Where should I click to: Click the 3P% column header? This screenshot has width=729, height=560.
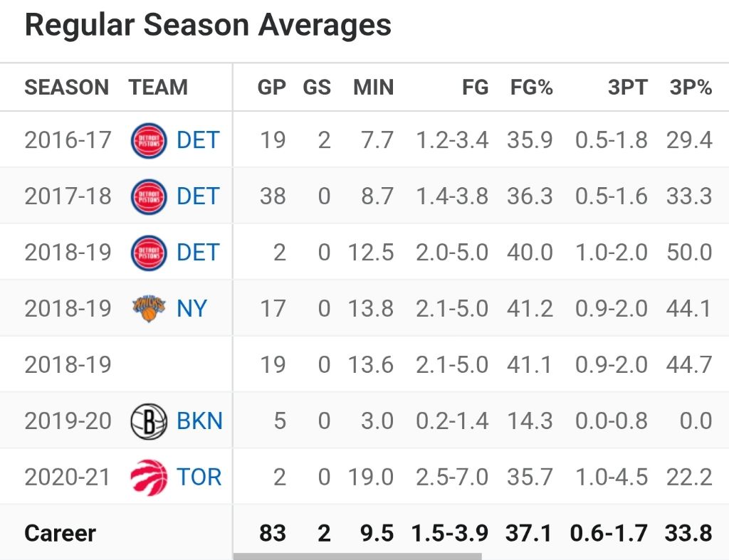(x=691, y=88)
